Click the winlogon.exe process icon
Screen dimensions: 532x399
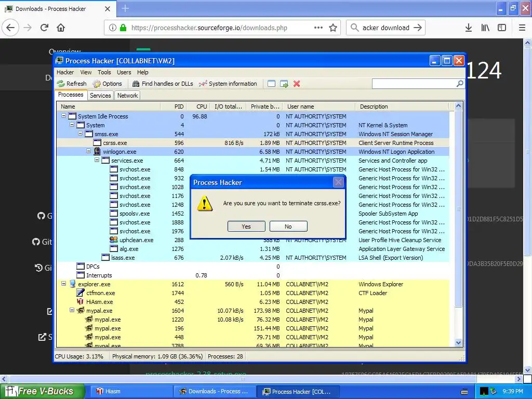pos(97,151)
